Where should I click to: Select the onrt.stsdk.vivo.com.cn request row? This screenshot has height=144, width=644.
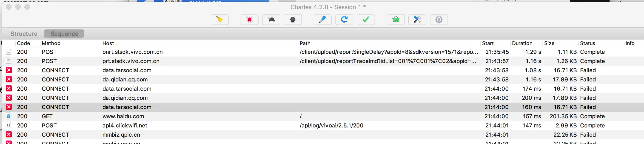point(323,52)
